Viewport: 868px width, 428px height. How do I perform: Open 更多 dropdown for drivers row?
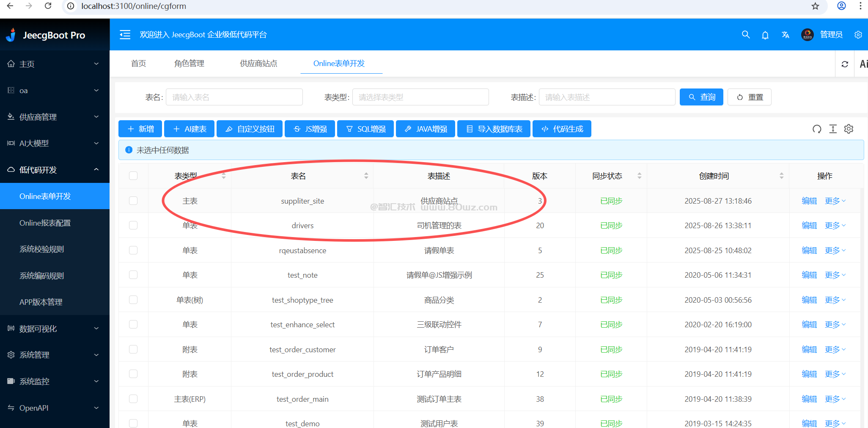coord(835,225)
